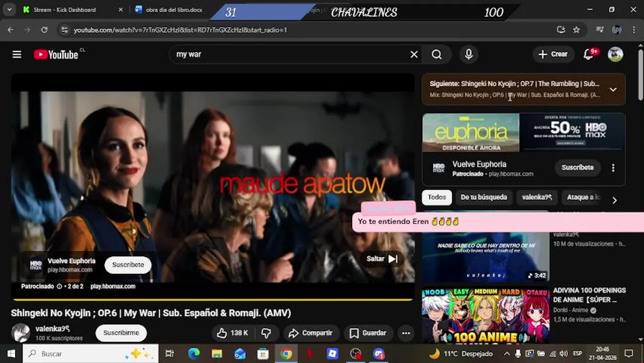Open the Euphoria HBO Max banner ad
This screenshot has width=644, height=363.
[524, 132]
